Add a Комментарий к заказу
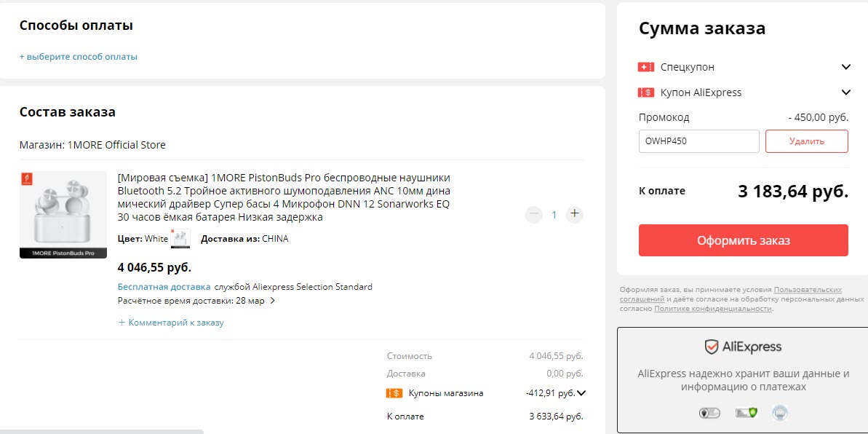This screenshot has width=868, height=434. (172, 323)
